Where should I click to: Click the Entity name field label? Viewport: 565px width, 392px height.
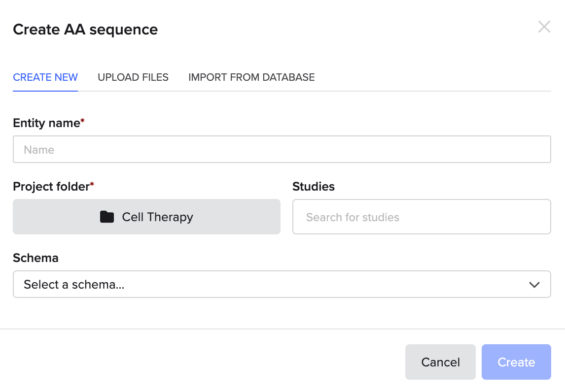pyautogui.click(x=46, y=123)
